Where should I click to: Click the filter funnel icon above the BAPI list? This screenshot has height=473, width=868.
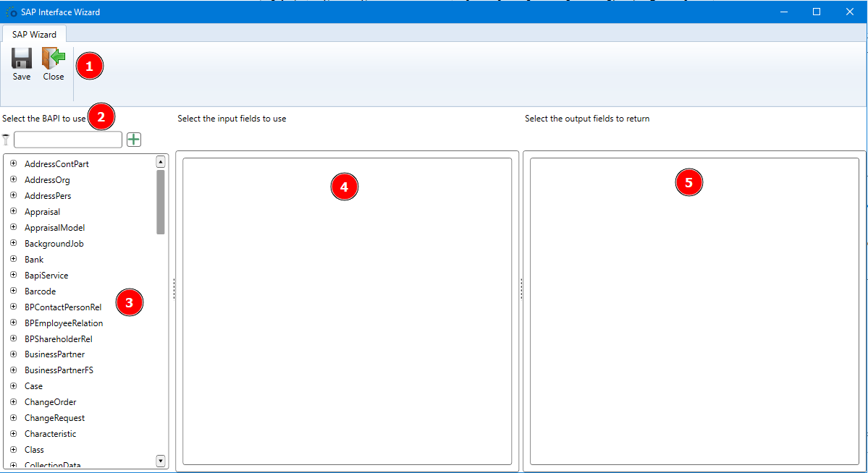(x=6, y=139)
